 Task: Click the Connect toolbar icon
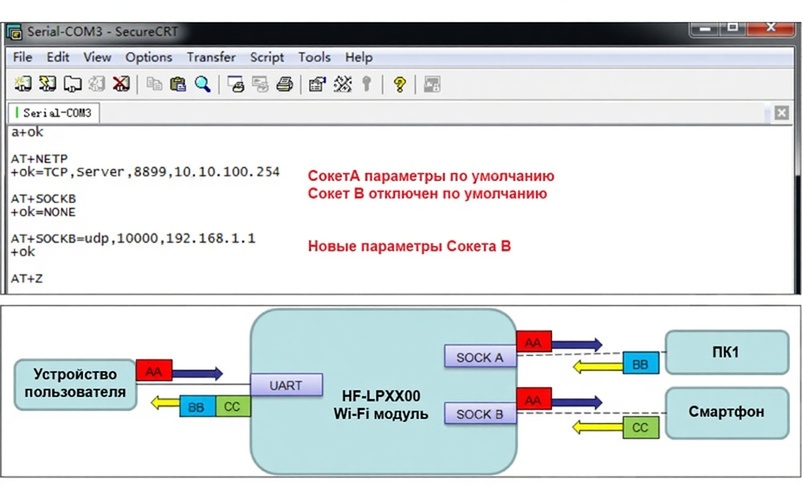click(x=23, y=84)
